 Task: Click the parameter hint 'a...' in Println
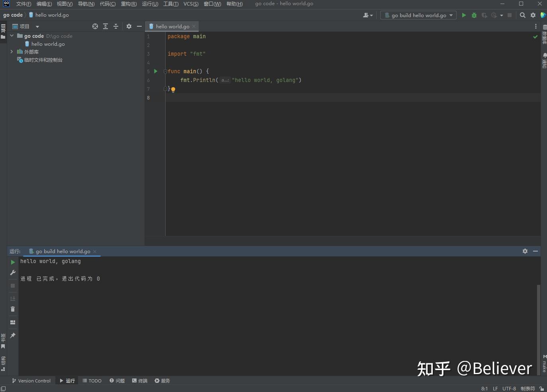pyautogui.click(x=225, y=80)
